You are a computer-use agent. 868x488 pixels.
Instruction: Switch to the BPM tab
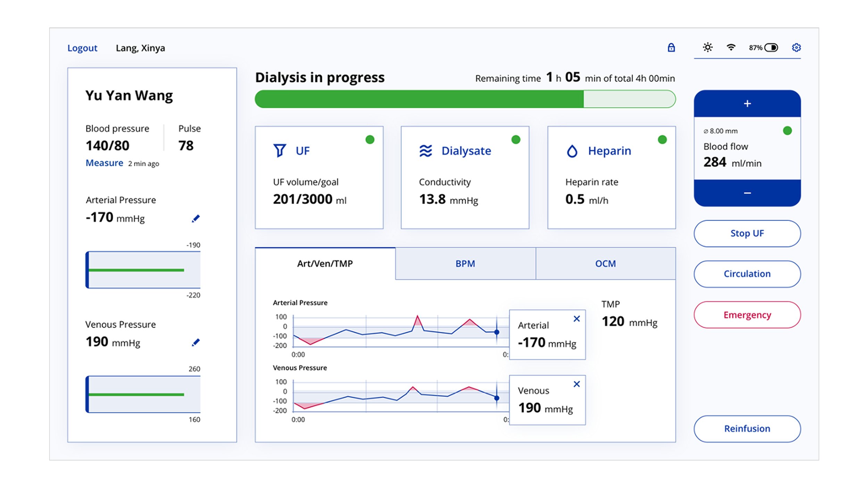click(x=465, y=263)
